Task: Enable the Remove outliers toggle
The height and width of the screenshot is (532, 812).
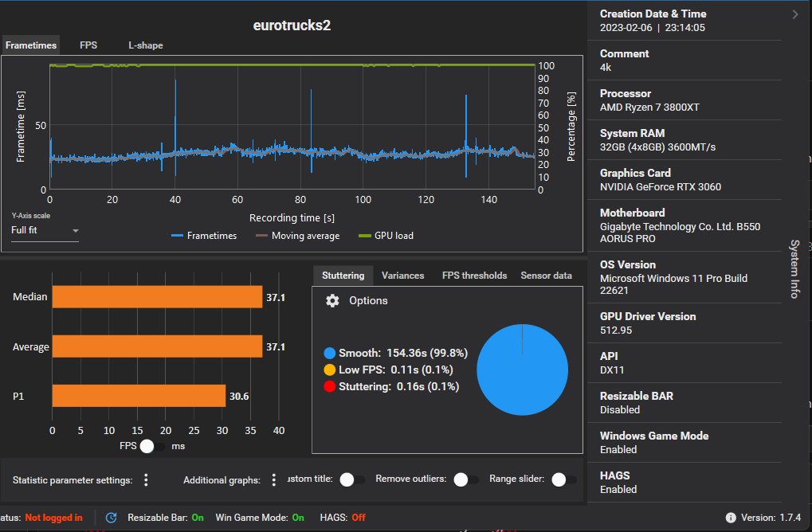Action: point(465,479)
